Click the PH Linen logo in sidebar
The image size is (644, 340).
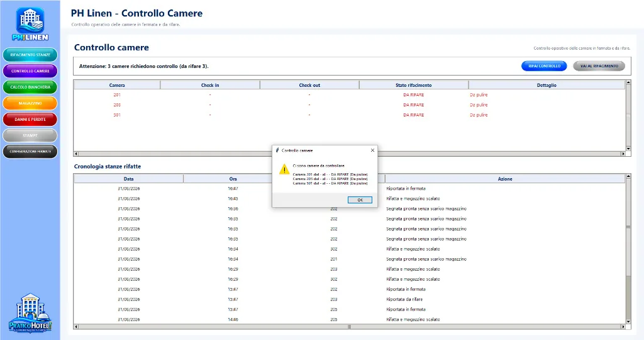click(30, 24)
